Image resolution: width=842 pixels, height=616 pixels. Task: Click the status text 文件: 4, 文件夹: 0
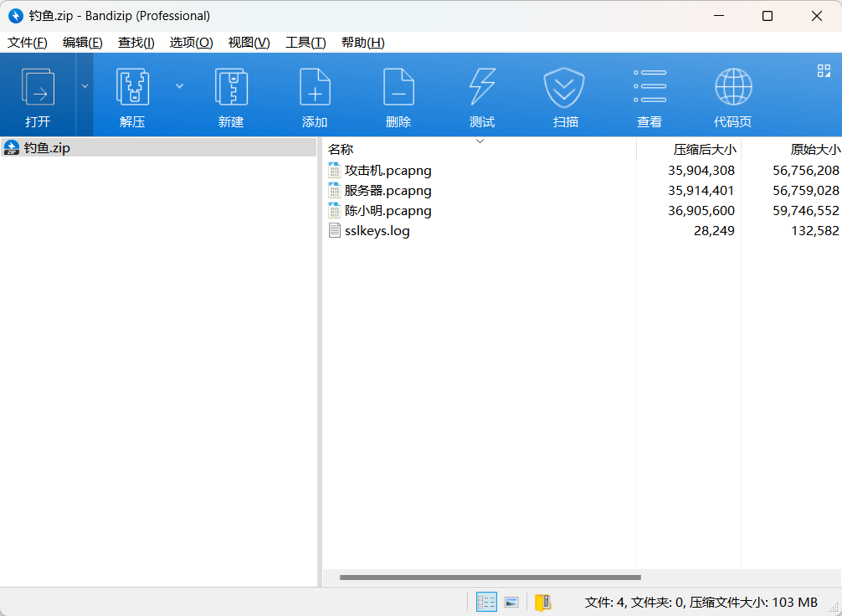click(x=634, y=602)
